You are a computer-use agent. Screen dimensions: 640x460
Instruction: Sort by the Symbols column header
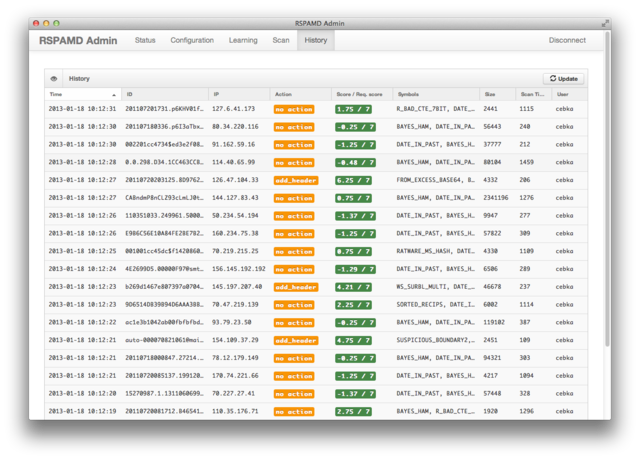[436, 94]
